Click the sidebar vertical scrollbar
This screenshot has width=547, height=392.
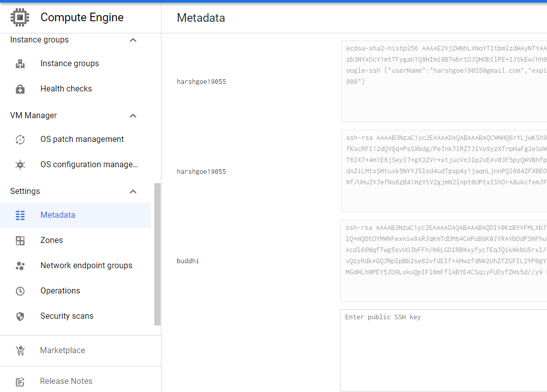pyautogui.click(x=158, y=254)
